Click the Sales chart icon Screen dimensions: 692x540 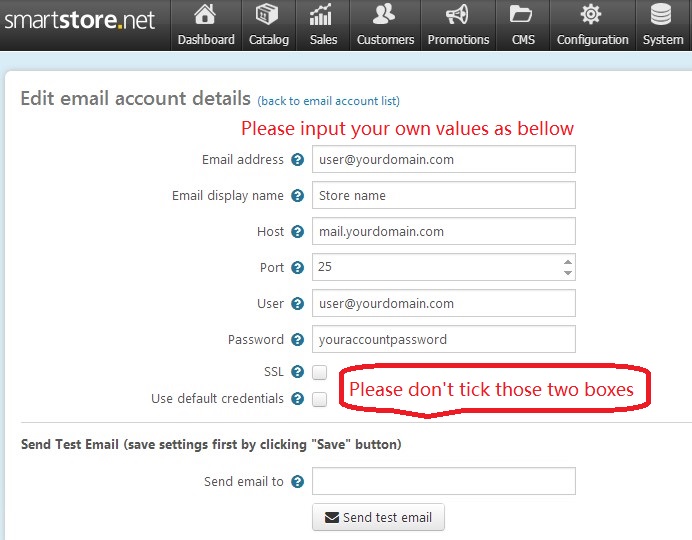(x=323, y=16)
